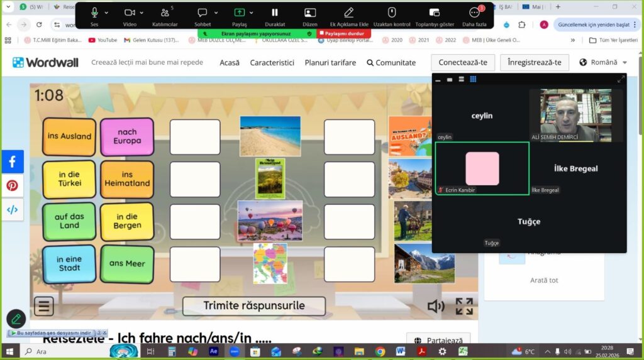Mute the microphone in Zoom toolbar
Viewport: 644px width, 360px height.
tap(94, 13)
